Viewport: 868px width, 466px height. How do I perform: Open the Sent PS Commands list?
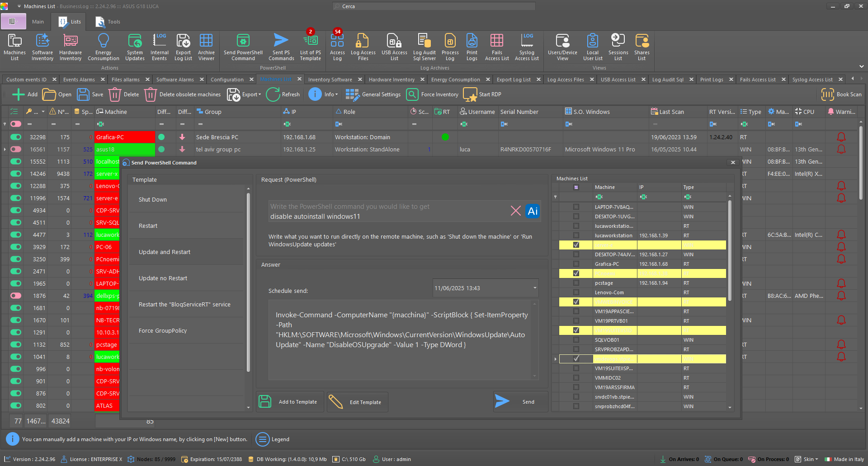point(281,47)
